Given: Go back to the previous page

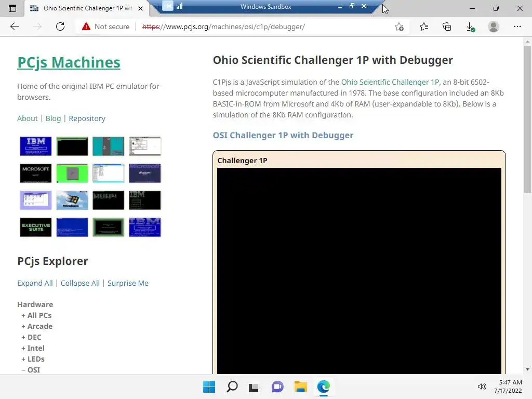Looking at the screenshot, I should pyautogui.click(x=14, y=26).
